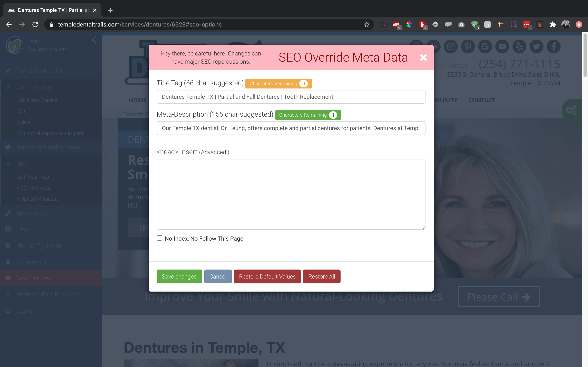Click Restore Default Values button
The width and height of the screenshot is (588, 367).
[x=267, y=276]
